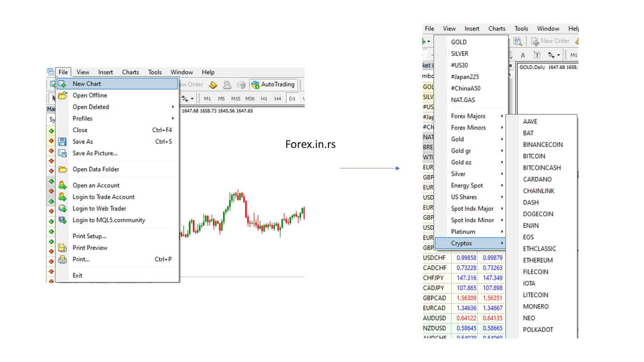Click Login to Trade Account
The width and height of the screenshot is (644, 362).
tap(103, 197)
